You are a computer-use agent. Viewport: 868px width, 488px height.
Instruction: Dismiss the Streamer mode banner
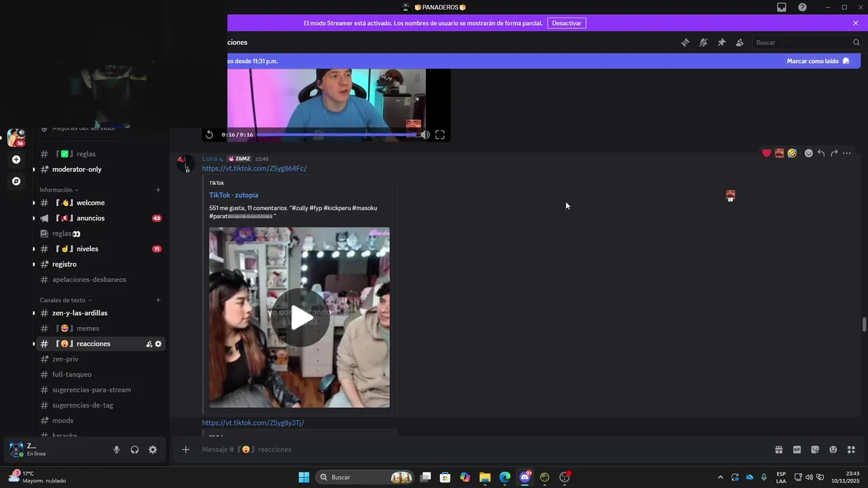click(856, 23)
